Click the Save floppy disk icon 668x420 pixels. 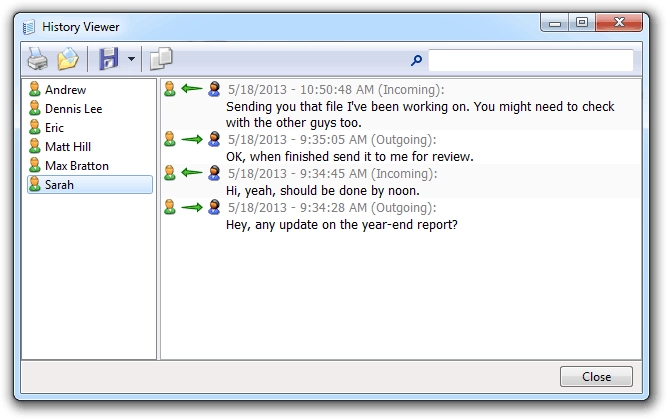tap(108, 60)
